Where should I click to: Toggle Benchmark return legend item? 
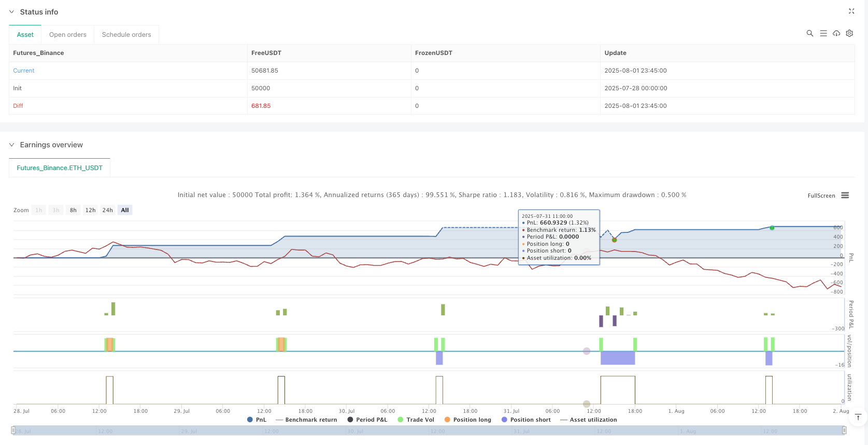pyautogui.click(x=306, y=420)
